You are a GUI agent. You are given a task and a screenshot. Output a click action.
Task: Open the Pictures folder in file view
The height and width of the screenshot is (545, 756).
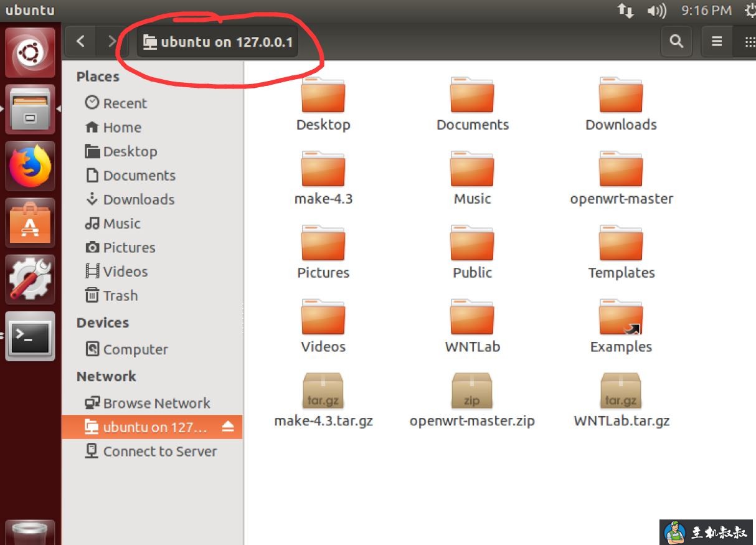pos(323,244)
